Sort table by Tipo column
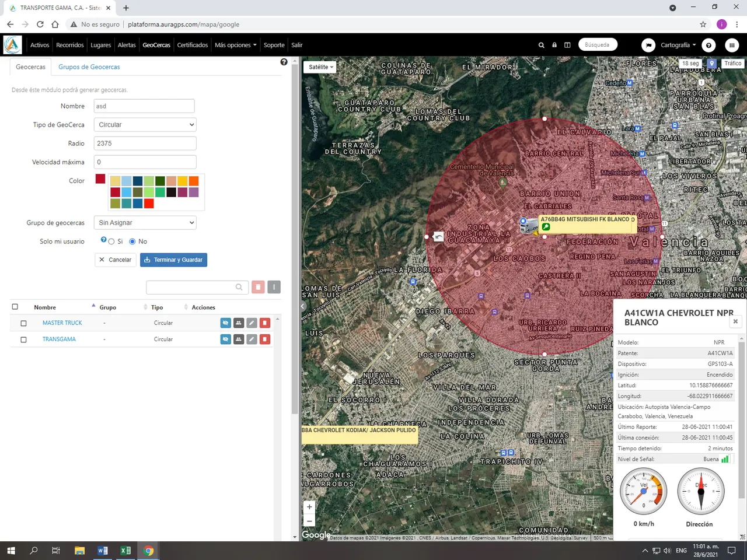This screenshot has width=747, height=560. 157,307
